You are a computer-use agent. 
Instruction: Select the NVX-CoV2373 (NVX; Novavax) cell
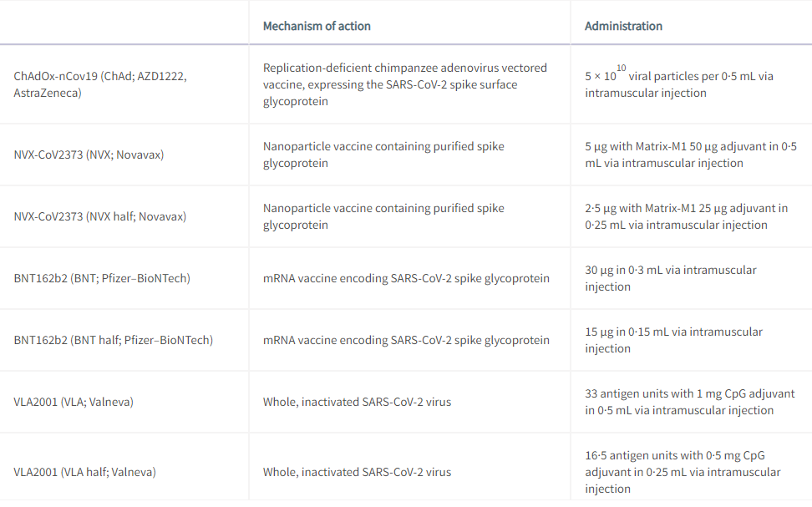click(x=90, y=155)
